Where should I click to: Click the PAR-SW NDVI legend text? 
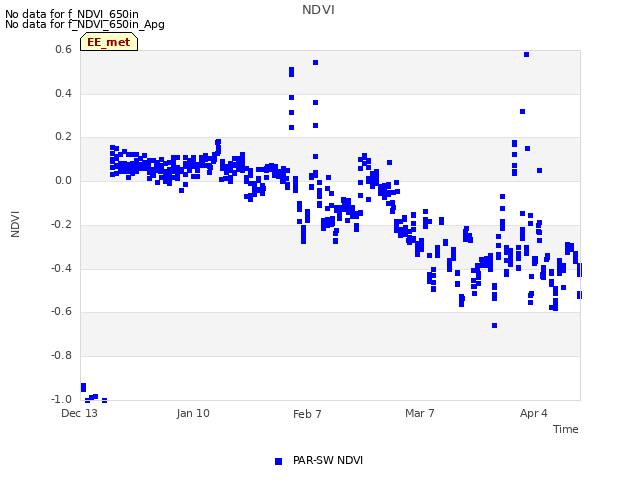pyautogui.click(x=328, y=460)
